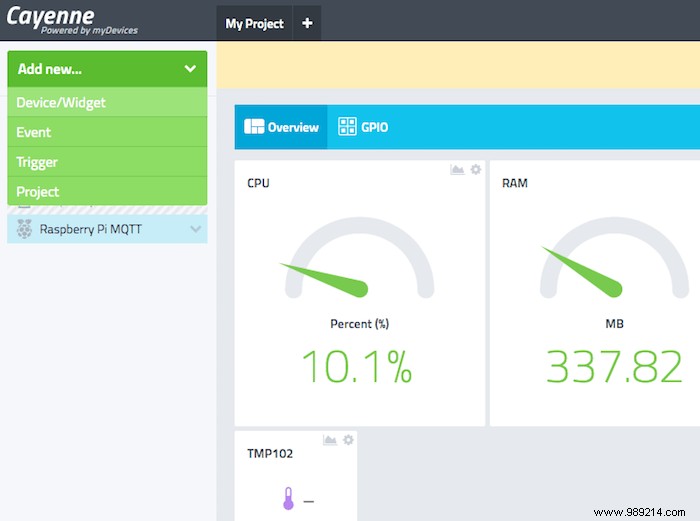Image resolution: width=700 pixels, height=521 pixels.
Task: Click the RAM widget title
Action: (515, 183)
